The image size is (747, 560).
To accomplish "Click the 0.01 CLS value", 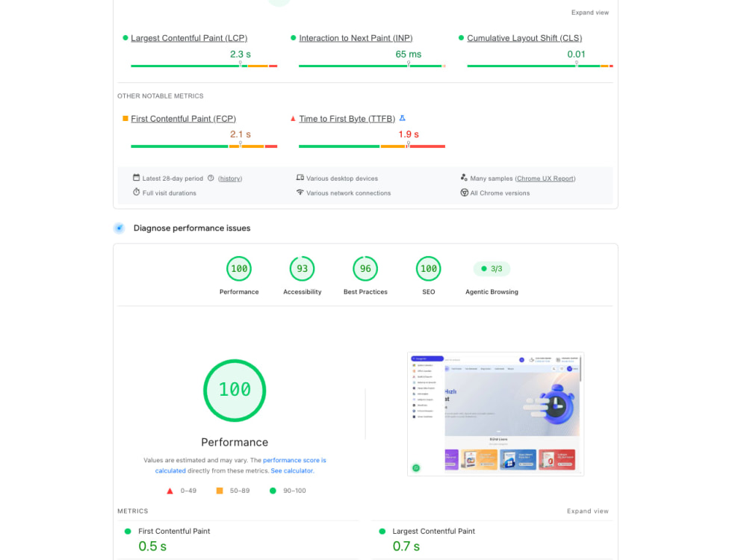I will (576, 55).
